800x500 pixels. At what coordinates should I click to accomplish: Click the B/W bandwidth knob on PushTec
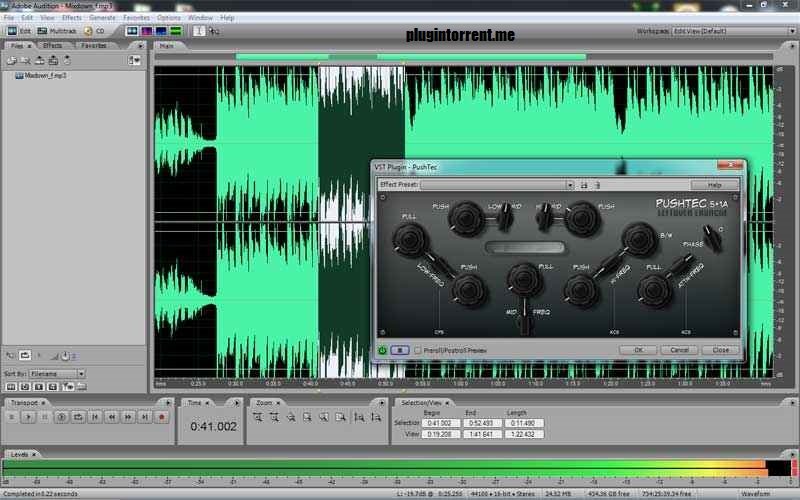(639, 240)
